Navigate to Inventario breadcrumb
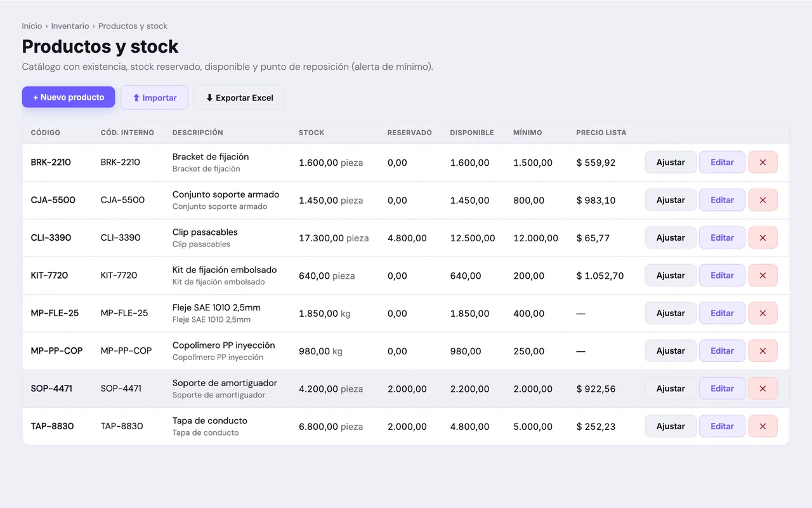The width and height of the screenshot is (812, 508). coord(70,26)
